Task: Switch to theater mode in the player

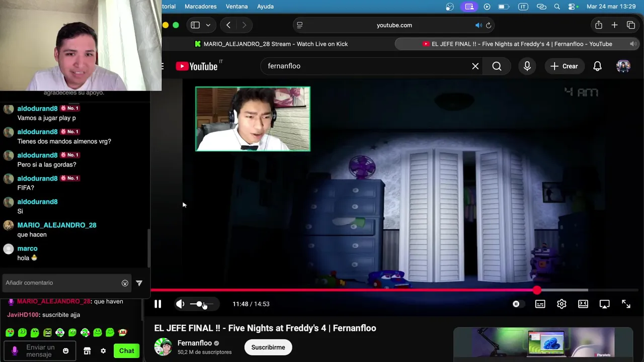Action: [583, 304]
